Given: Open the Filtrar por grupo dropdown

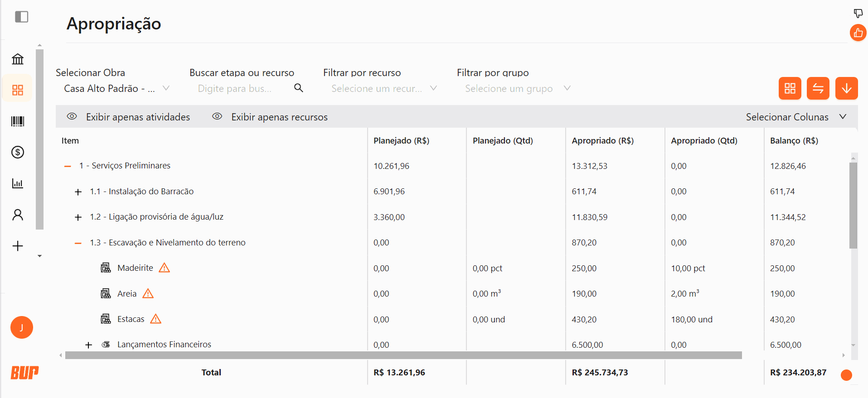Looking at the screenshot, I should (x=517, y=89).
